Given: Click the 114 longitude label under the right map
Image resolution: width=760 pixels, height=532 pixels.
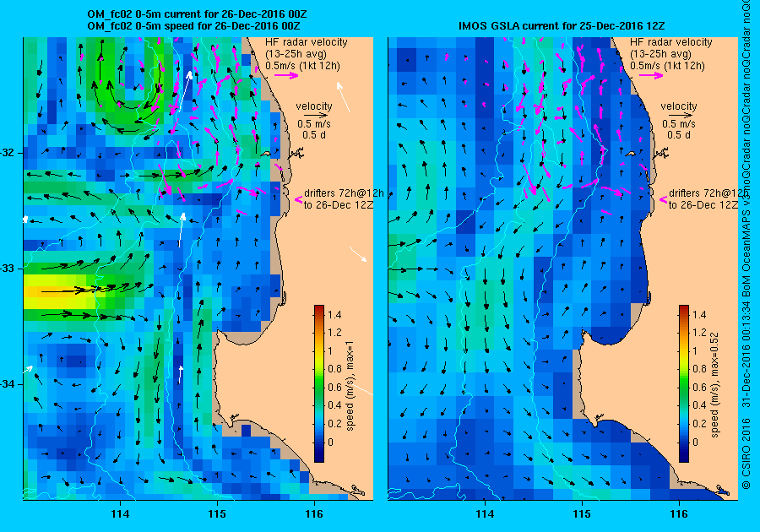Looking at the screenshot, I should click(486, 514).
